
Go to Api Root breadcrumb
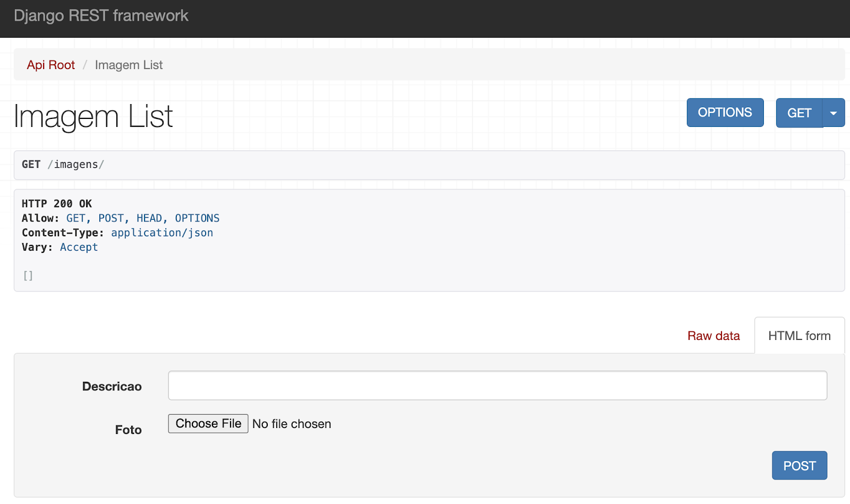[x=51, y=65]
